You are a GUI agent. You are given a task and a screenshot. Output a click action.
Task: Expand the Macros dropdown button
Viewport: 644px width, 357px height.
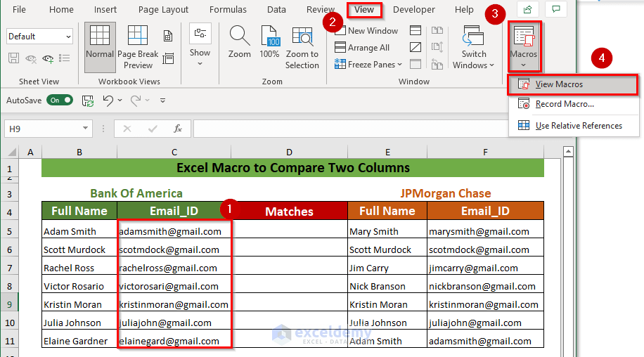click(524, 47)
